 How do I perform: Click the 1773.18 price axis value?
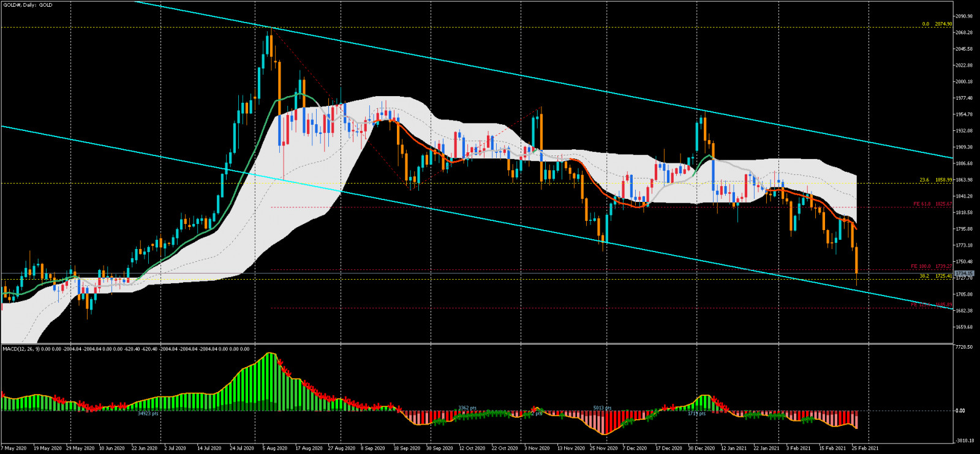point(965,245)
